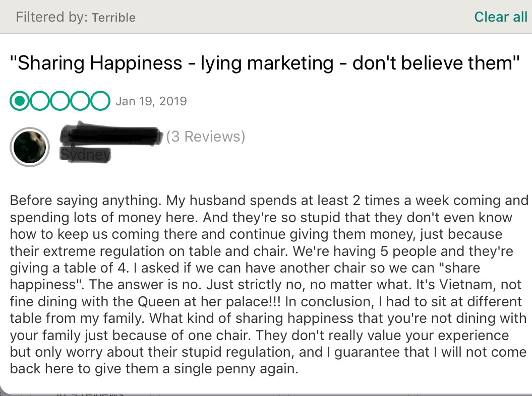
Task: Click the Clear all filter link
Action: coord(500,17)
